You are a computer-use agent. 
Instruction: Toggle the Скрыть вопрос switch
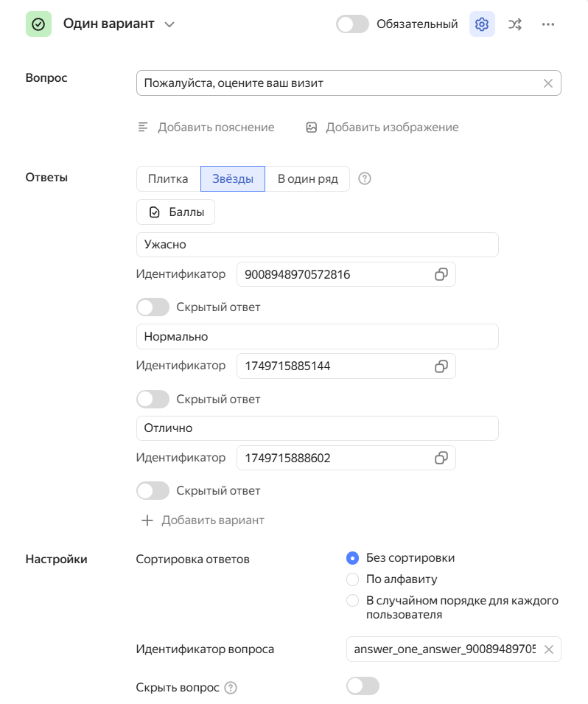tap(363, 687)
